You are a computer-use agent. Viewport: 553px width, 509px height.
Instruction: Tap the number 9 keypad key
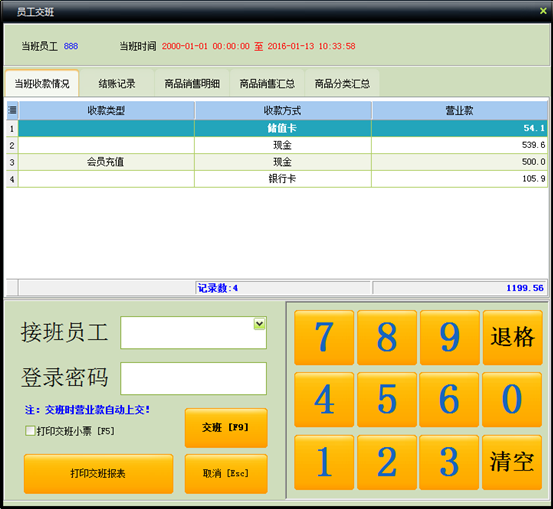pyautogui.click(x=450, y=337)
